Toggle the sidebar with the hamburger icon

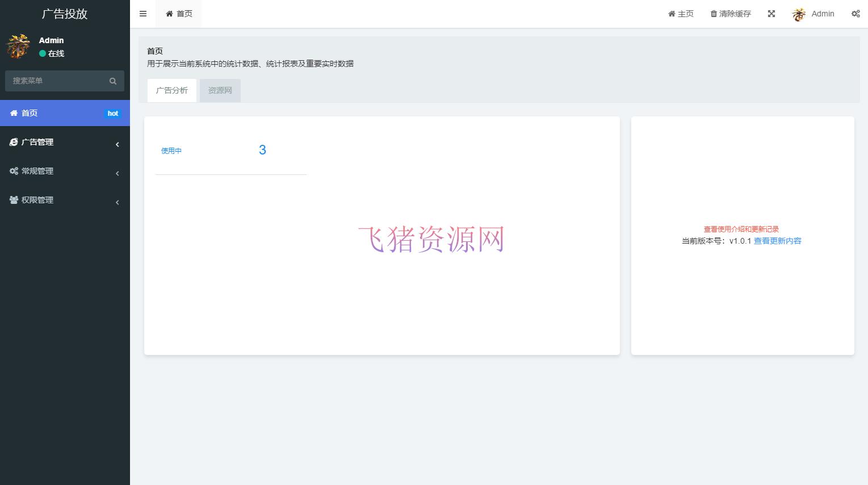tap(142, 14)
